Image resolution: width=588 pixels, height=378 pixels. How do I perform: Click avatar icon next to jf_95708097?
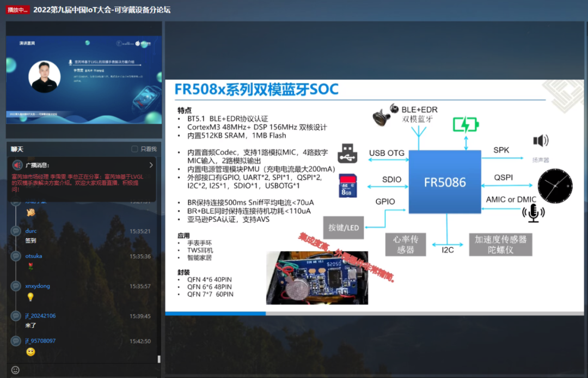pyautogui.click(x=16, y=341)
